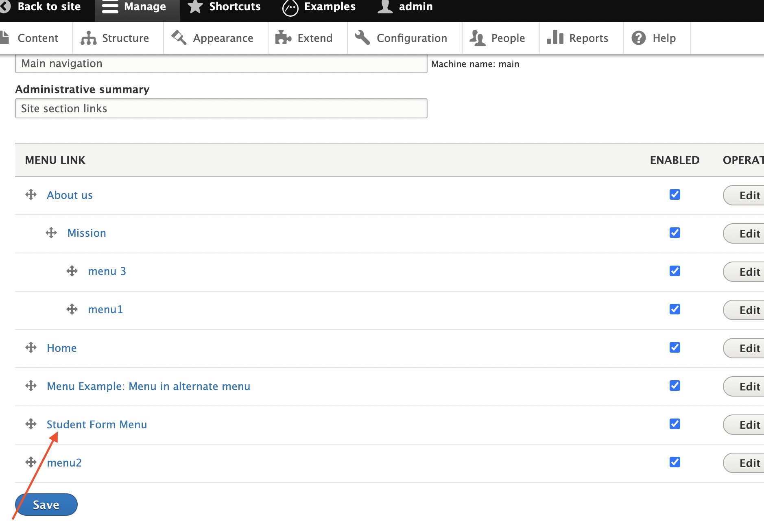Open the Examples menu icon

[289, 7]
